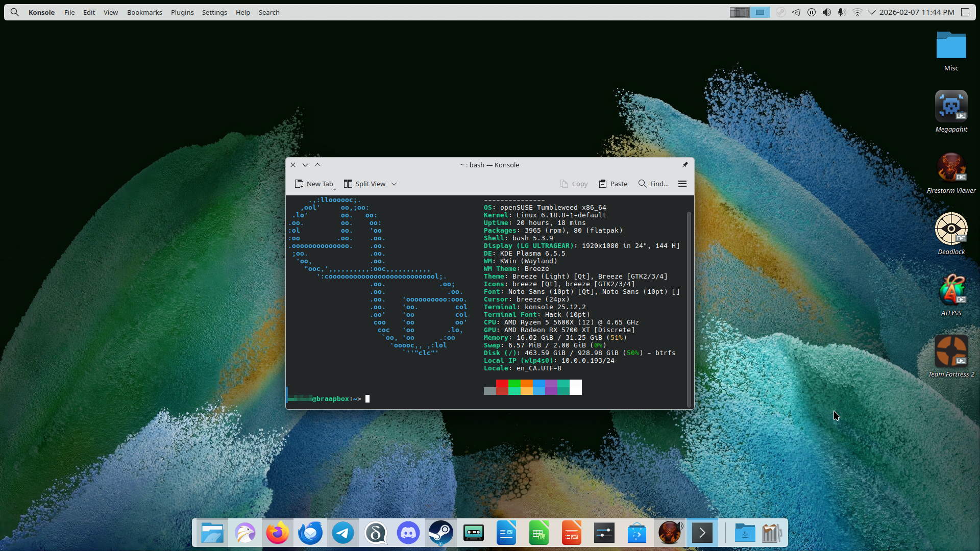Open Find search in Konsole toolbar
This screenshot has width=980, height=551.
pyautogui.click(x=653, y=184)
